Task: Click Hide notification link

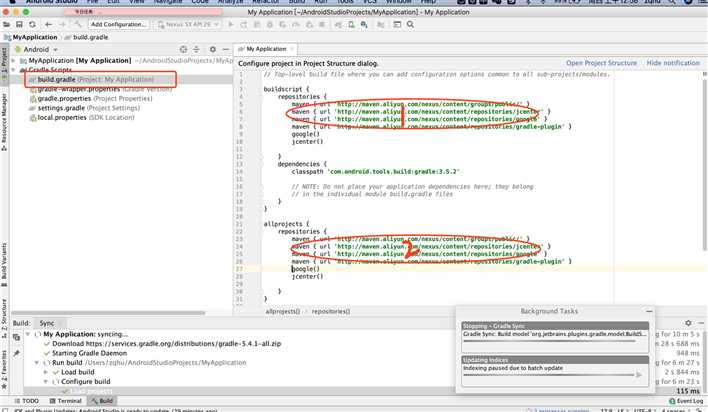Action: pos(673,63)
